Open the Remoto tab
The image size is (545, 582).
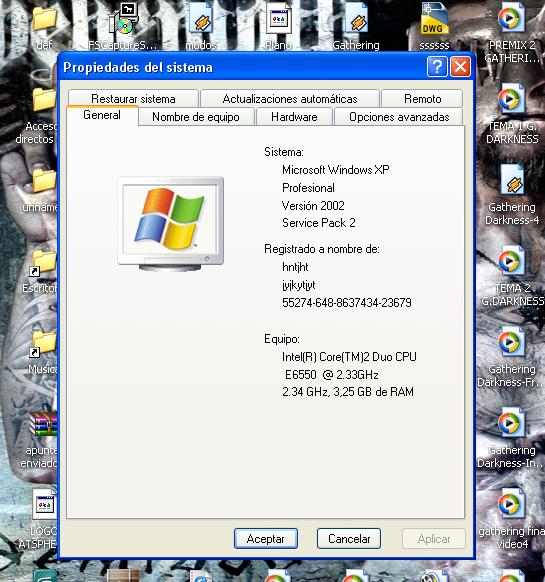click(x=422, y=99)
